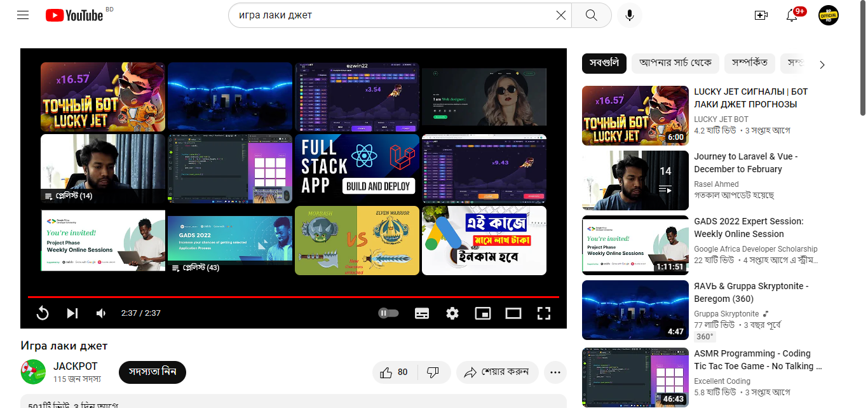
Task: Enable miniplayer mode
Action: 483,313
